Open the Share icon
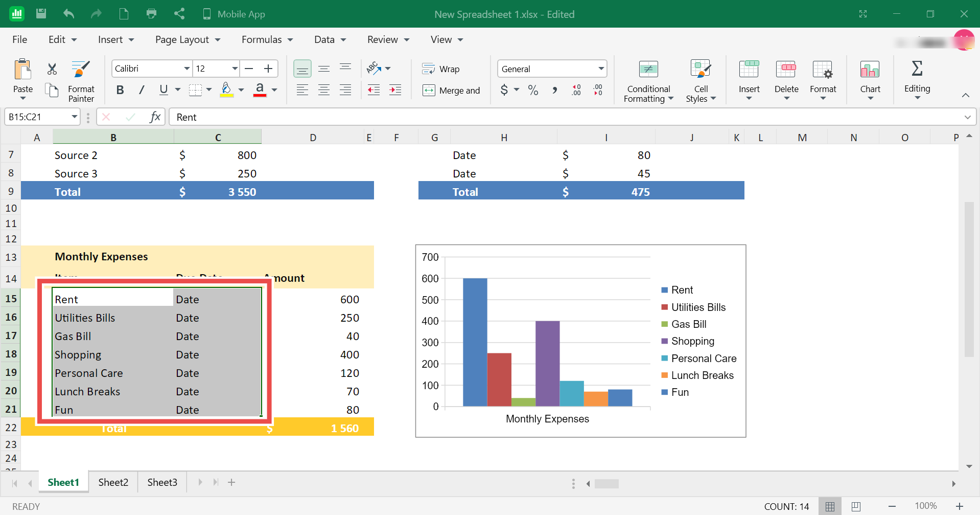 pos(179,14)
